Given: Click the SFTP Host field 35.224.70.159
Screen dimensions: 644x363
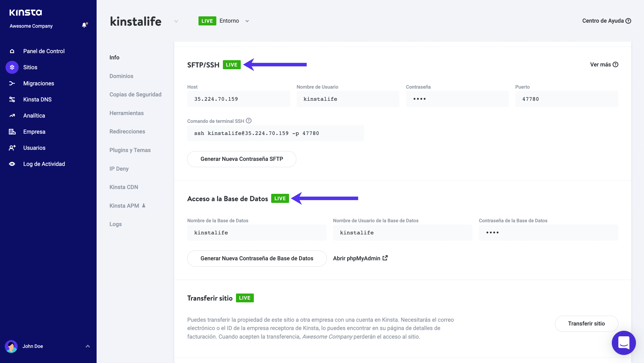Looking at the screenshot, I should (x=239, y=99).
